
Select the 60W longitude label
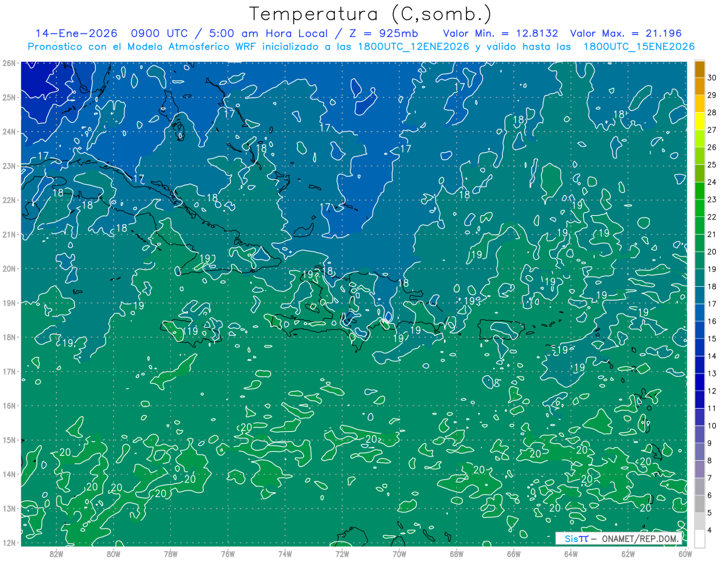pyautogui.click(x=685, y=554)
